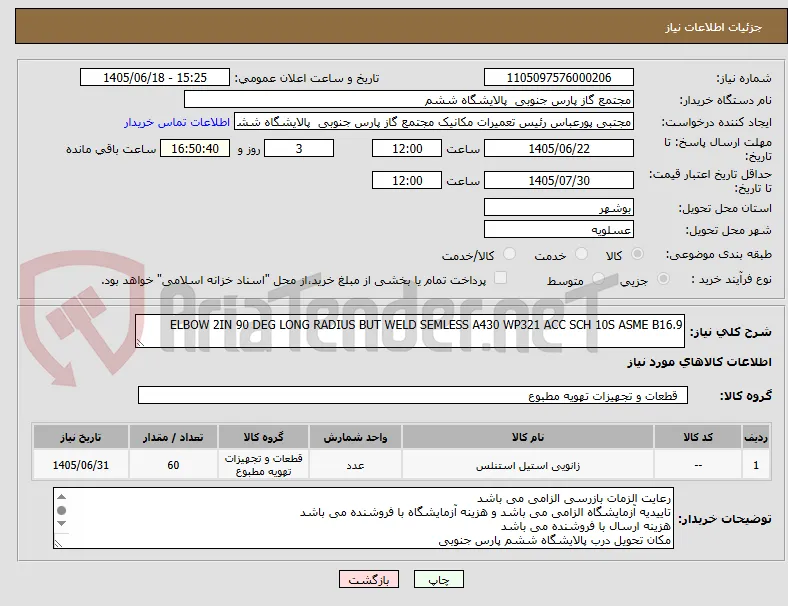This screenshot has width=788, height=606.
Task: Click the delivery province field بوشهر
Action: pos(558,207)
